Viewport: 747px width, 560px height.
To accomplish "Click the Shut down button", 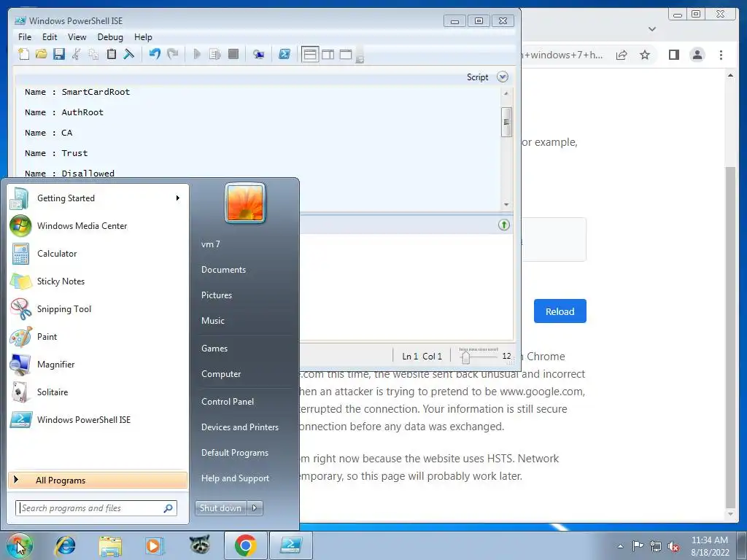I will [220, 508].
